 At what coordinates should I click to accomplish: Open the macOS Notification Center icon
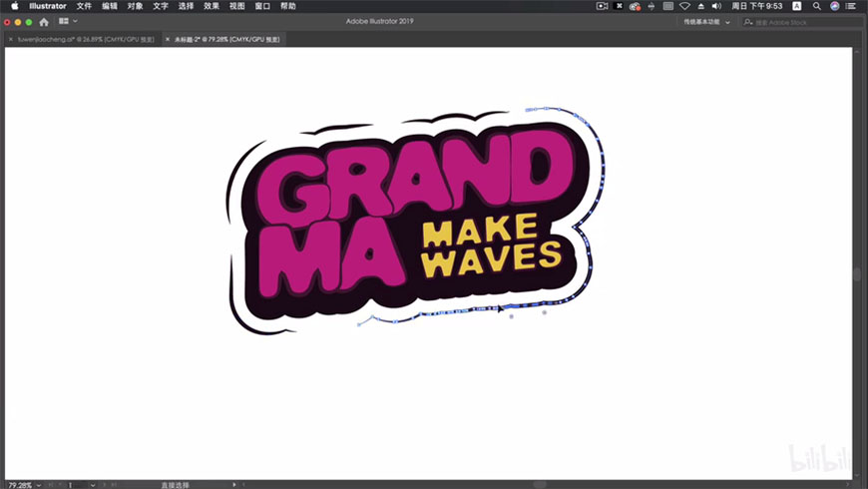tap(851, 6)
